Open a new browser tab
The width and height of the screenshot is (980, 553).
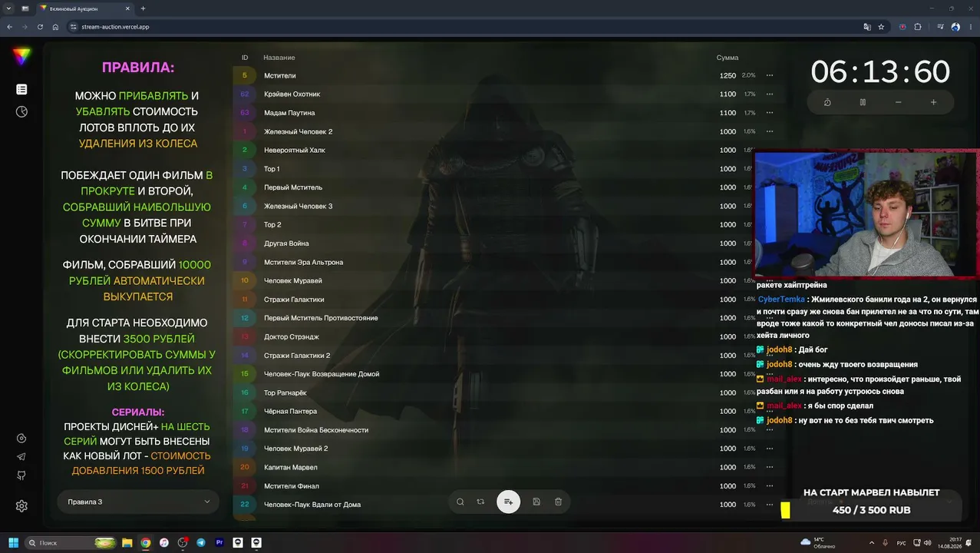[143, 8]
